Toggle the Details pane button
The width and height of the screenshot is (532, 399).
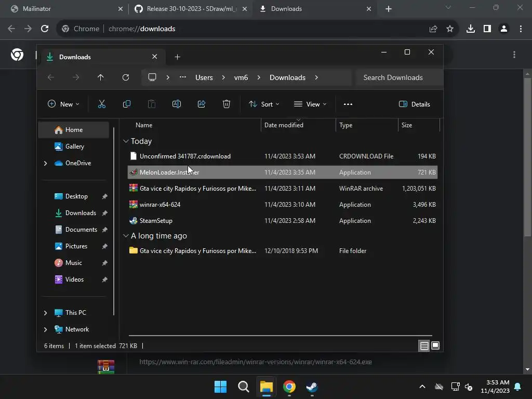[415, 104]
